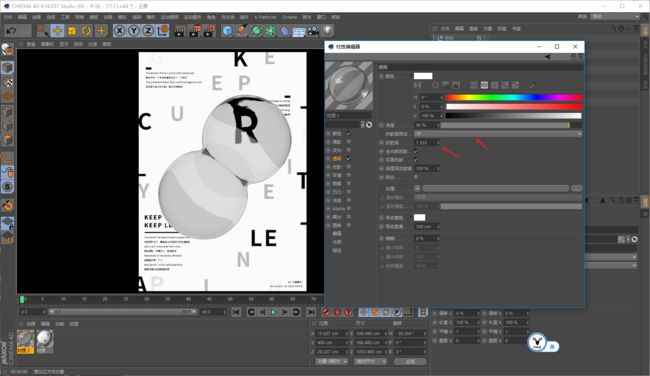This screenshot has width=650, height=376.
Task: Click the Camera object icon
Action: click(314, 31)
